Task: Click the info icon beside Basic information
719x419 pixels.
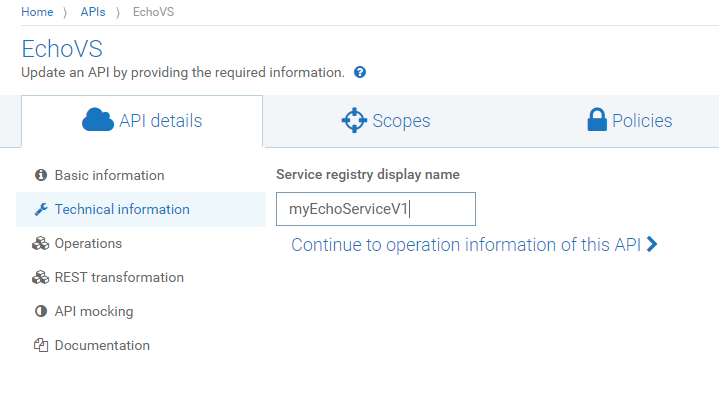Action: 41,175
